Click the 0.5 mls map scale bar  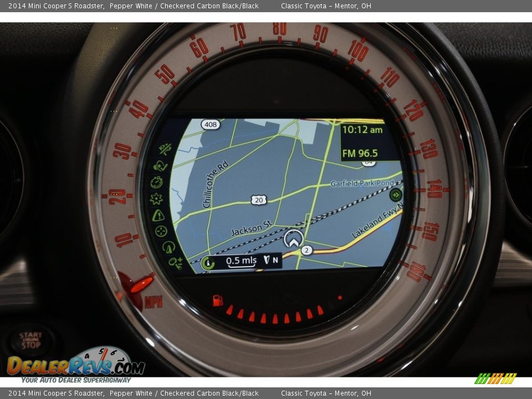point(241,261)
